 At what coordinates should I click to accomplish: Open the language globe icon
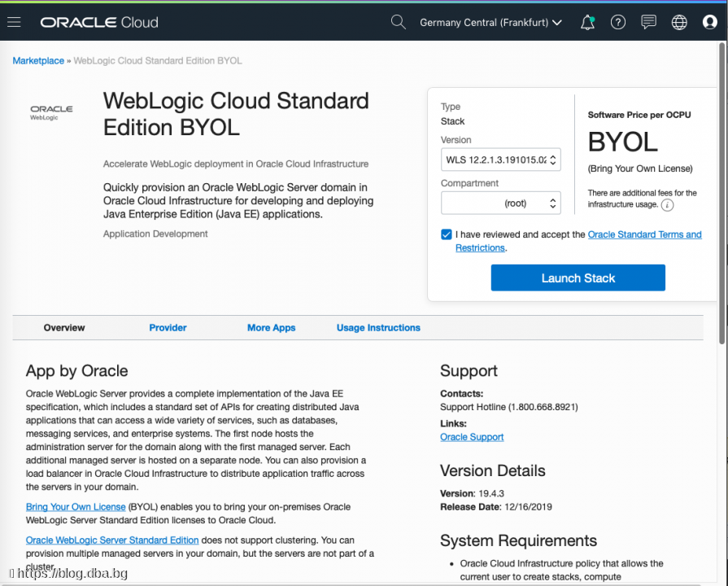678,22
